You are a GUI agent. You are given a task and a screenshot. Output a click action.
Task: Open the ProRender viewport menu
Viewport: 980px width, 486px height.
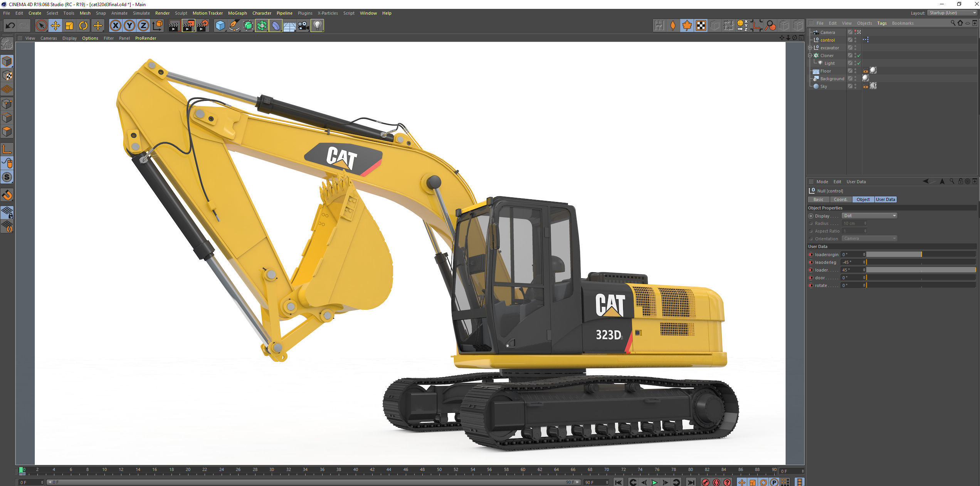tap(146, 38)
